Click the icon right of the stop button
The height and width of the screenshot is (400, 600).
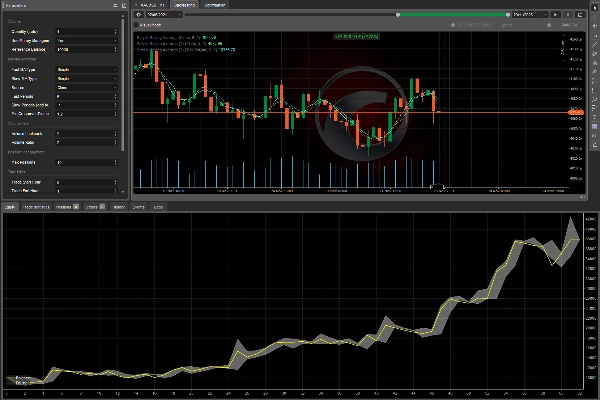pyautogui.click(x=580, y=15)
